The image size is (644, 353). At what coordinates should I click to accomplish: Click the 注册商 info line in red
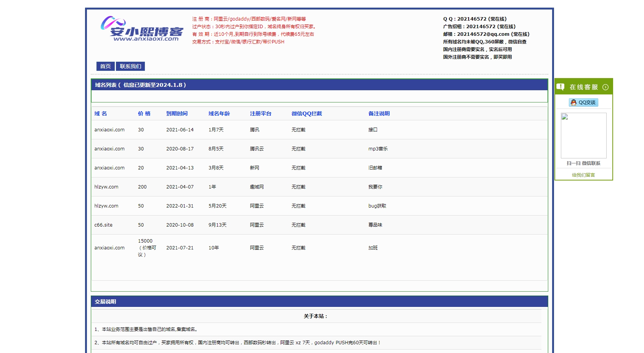(249, 19)
